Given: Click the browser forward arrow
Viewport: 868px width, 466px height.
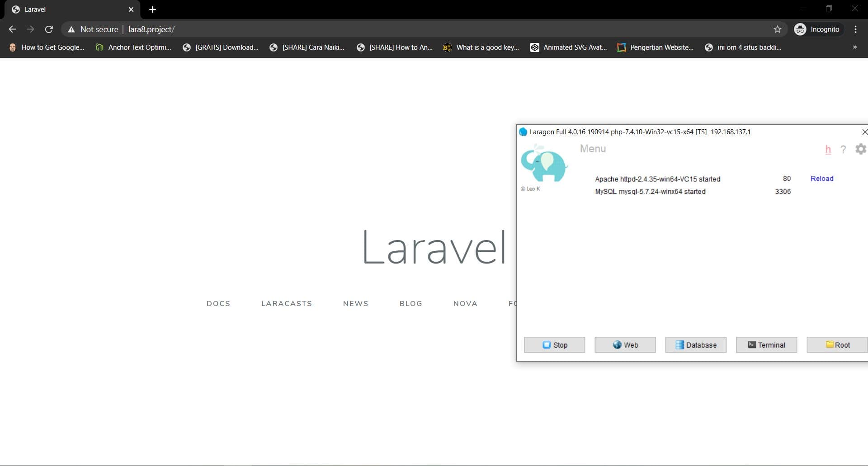Looking at the screenshot, I should [30, 29].
